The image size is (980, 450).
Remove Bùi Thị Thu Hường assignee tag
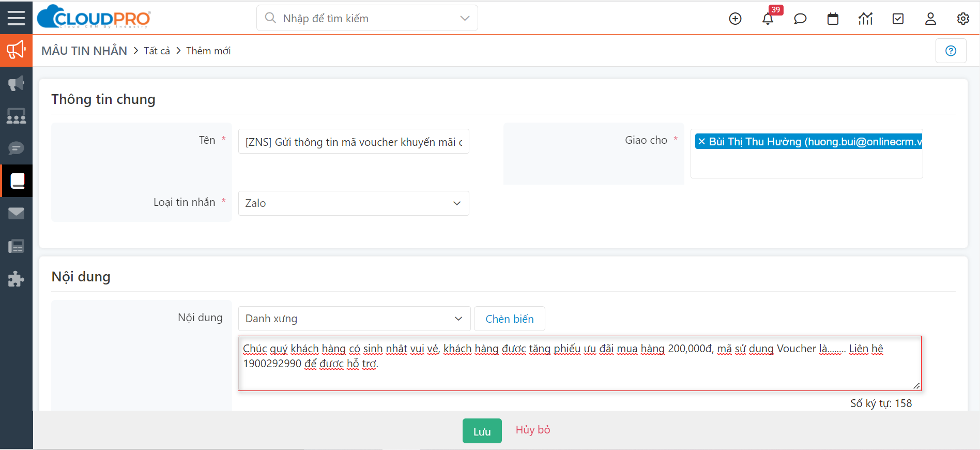(x=701, y=141)
